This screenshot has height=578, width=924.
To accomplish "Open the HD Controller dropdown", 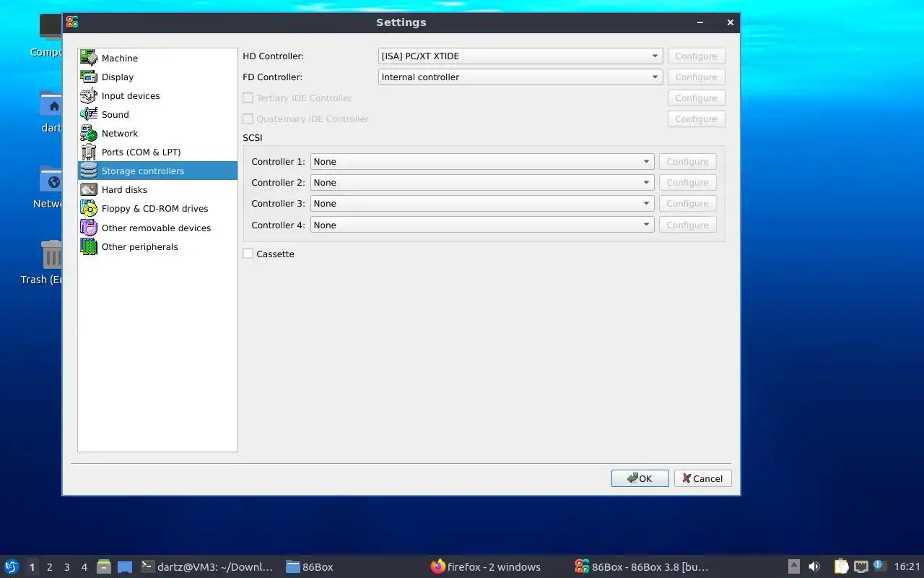I will pos(520,56).
